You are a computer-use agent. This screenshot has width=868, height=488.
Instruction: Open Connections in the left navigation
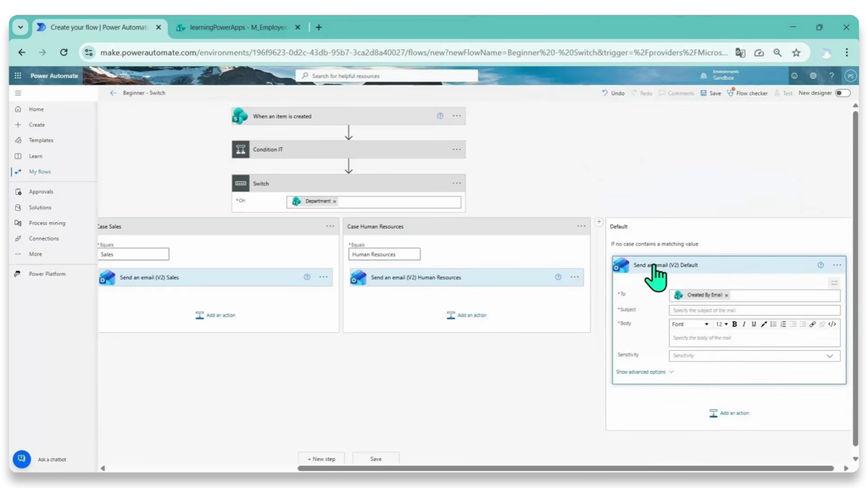click(44, 238)
